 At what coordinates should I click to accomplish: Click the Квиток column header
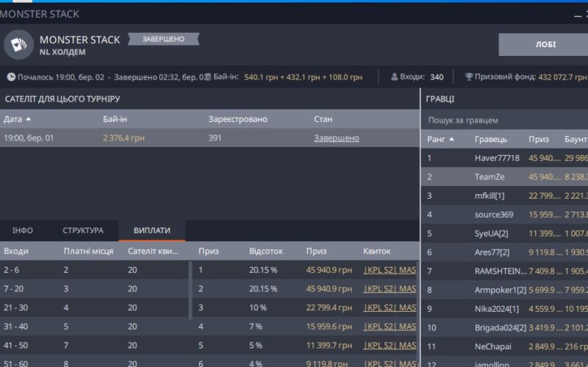(376, 251)
